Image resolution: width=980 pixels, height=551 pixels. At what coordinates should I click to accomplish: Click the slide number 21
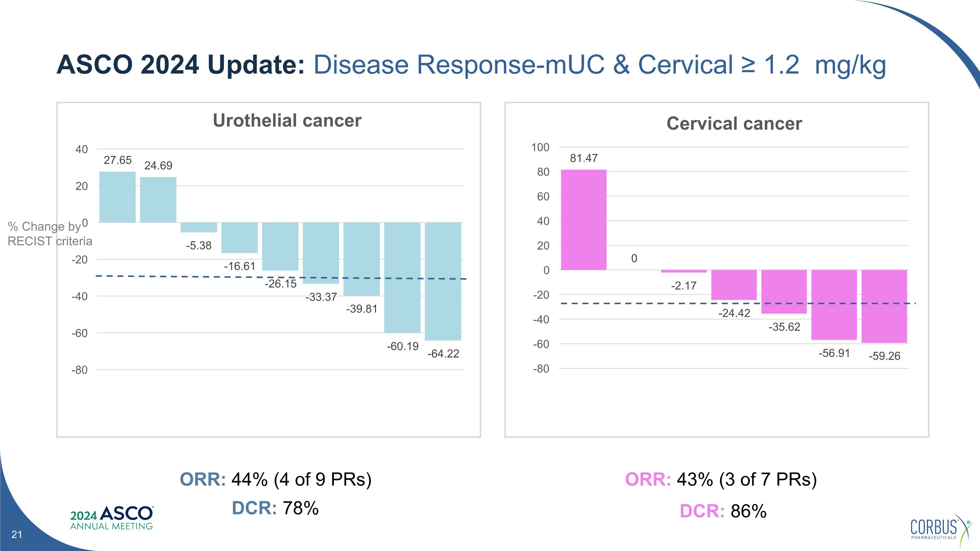[x=17, y=535]
